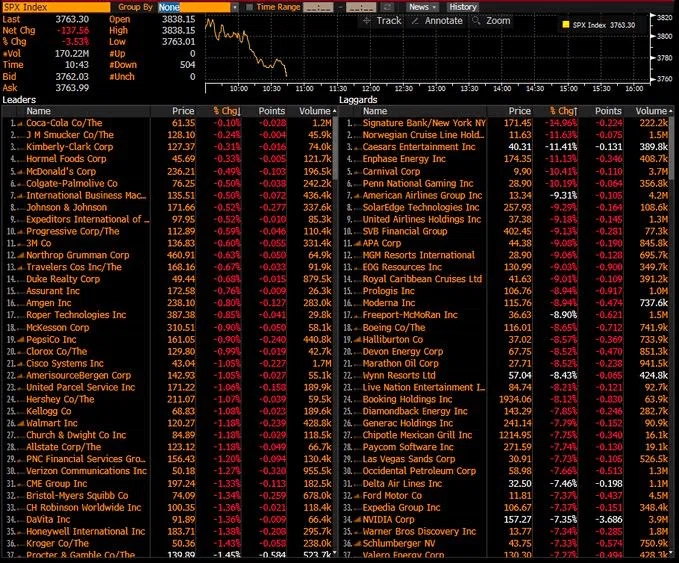The height and width of the screenshot is (563, 679).
Task: Click the marker icon beside American Airlines Group
Action: (x=357, y=196)
